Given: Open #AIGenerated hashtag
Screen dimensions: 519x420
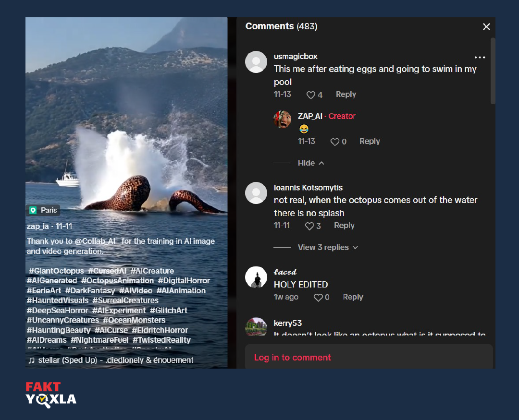Looking at the screenshot, I should [x=52, y=280].
